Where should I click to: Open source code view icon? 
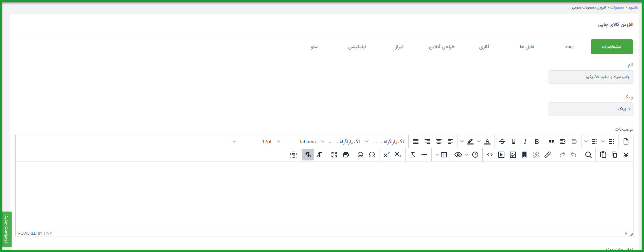click(490, 155)
